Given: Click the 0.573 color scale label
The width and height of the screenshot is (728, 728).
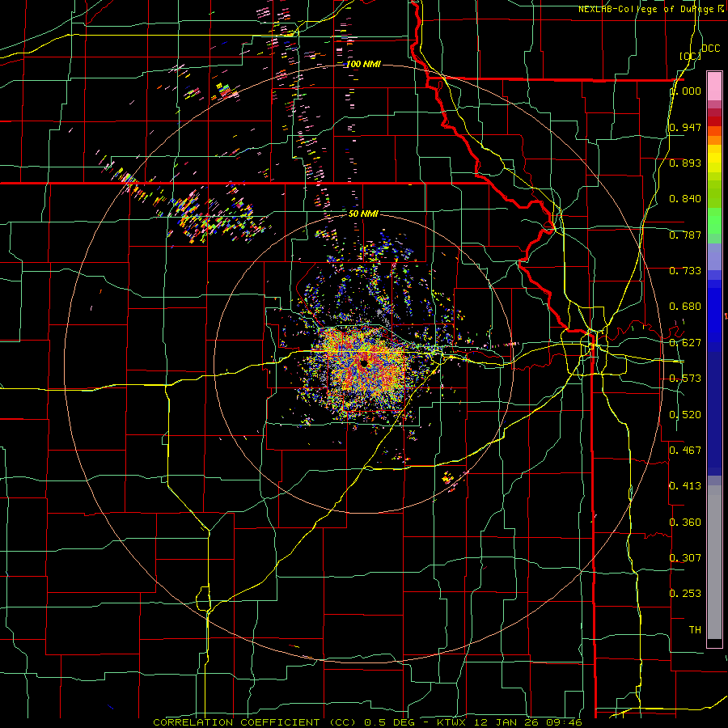Looking at the screenshot, I should [x=685, y=379].
